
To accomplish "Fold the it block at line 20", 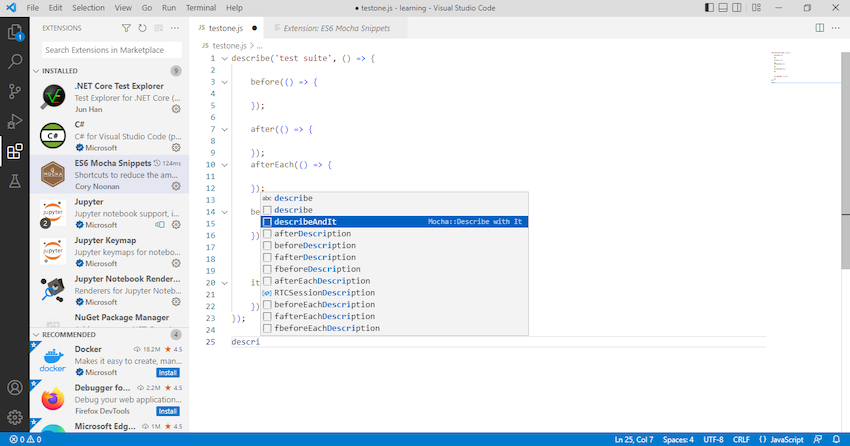I will [x=224, y=283].
